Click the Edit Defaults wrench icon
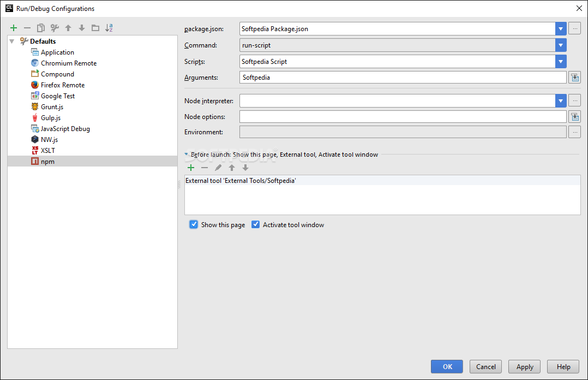The width and height of the screenshot is (588, 380). (x=55, y=28)
